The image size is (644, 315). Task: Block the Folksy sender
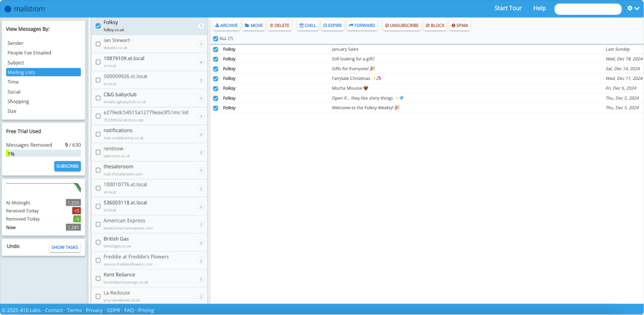click(435, 25)
